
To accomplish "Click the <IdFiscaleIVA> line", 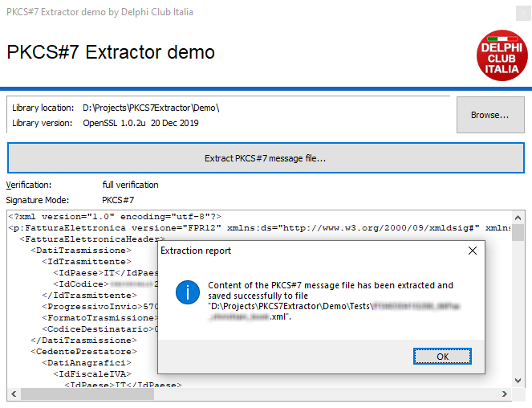I will coord(92,373).
